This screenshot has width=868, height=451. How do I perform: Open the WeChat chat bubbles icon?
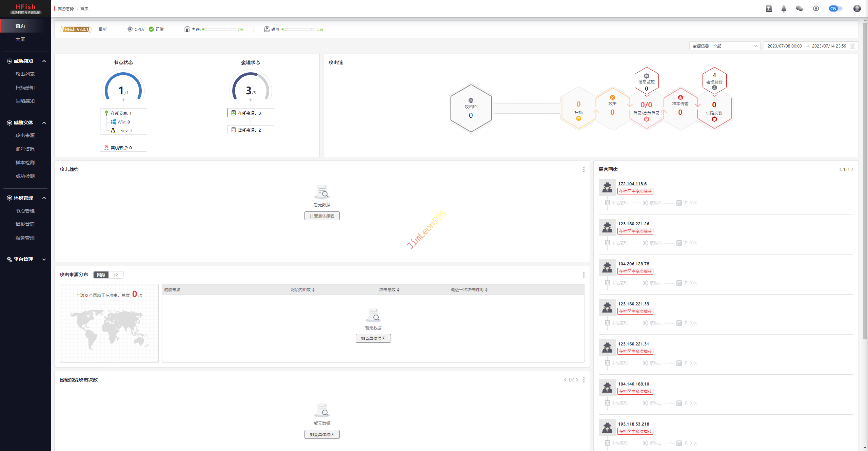[x=799, y=8]
